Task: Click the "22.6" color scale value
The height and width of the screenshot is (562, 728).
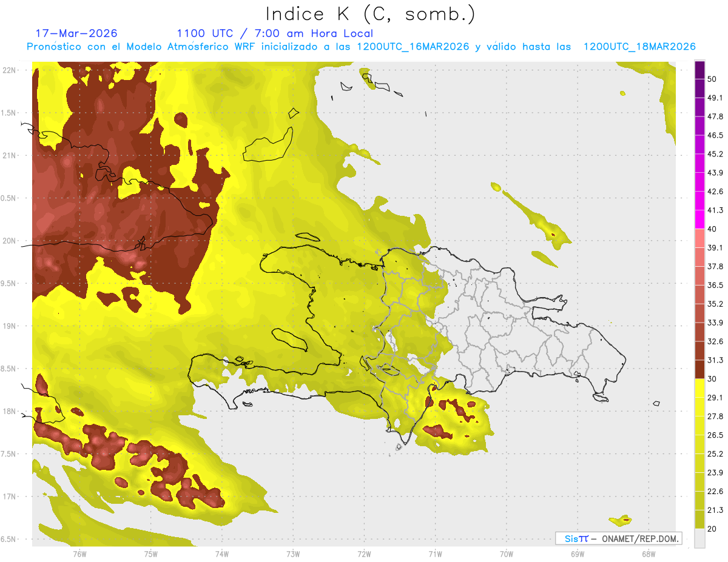Action: [715, 492]
